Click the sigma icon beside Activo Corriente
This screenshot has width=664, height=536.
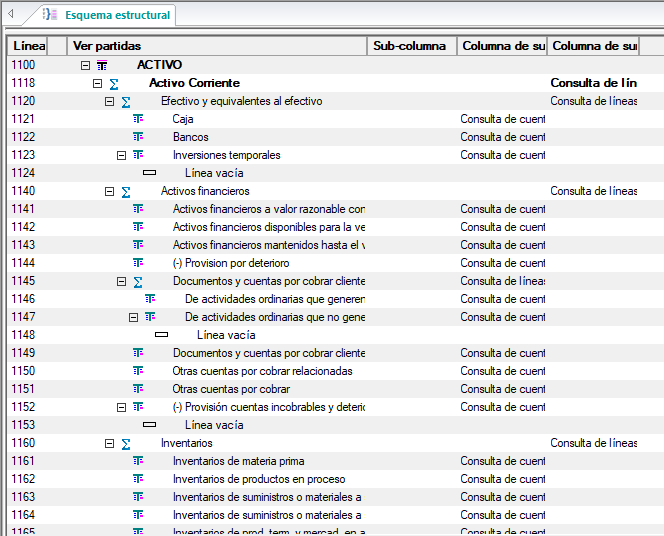tap(114, 83)
